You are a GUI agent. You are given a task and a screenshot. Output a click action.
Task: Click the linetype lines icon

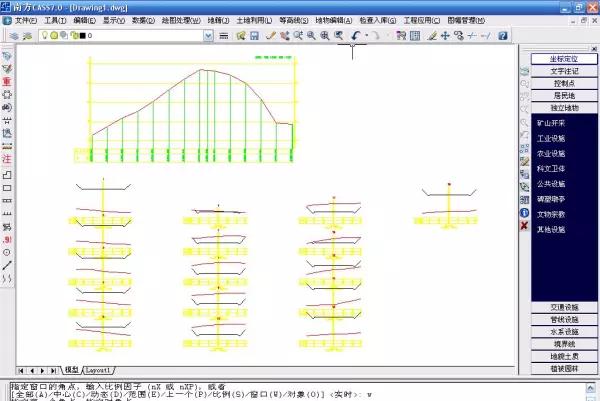click(224, 36)
